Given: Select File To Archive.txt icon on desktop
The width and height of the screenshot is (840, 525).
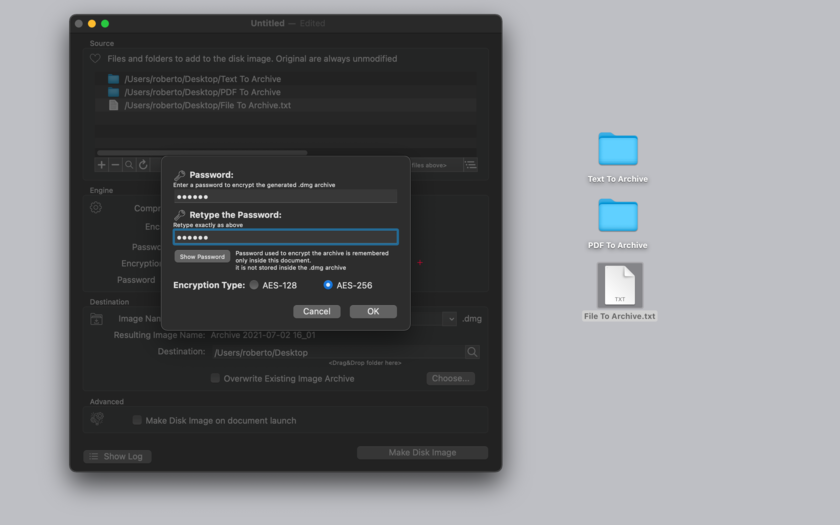Looking at the screenshot, I should coord(620,285).
